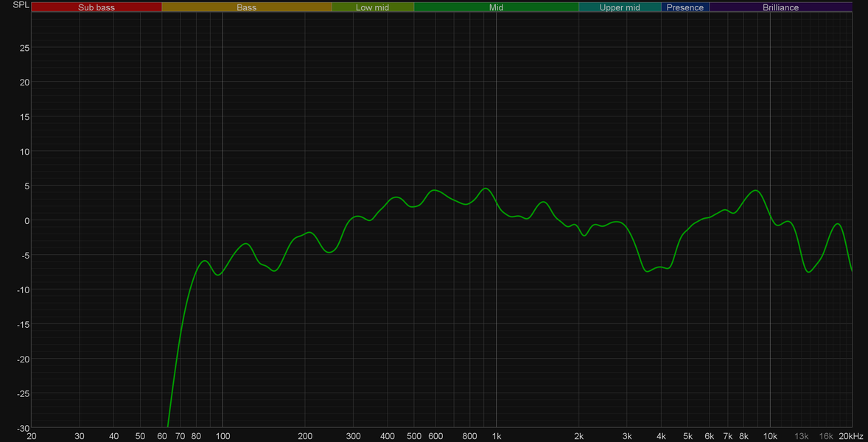The image size is (868, 442).
Task: Click the 2k frequency label
Action: [x=579, y=436]
